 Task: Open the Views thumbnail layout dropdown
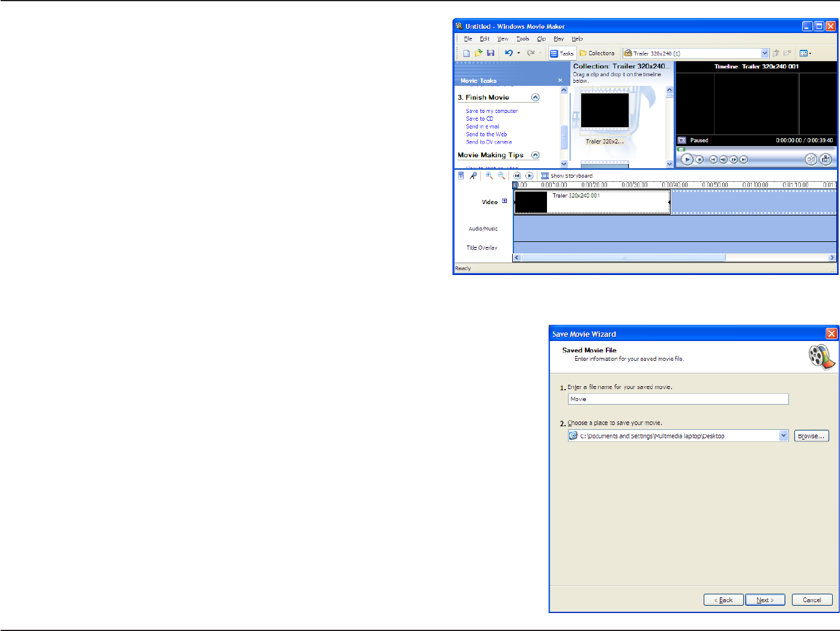point(805,53)
